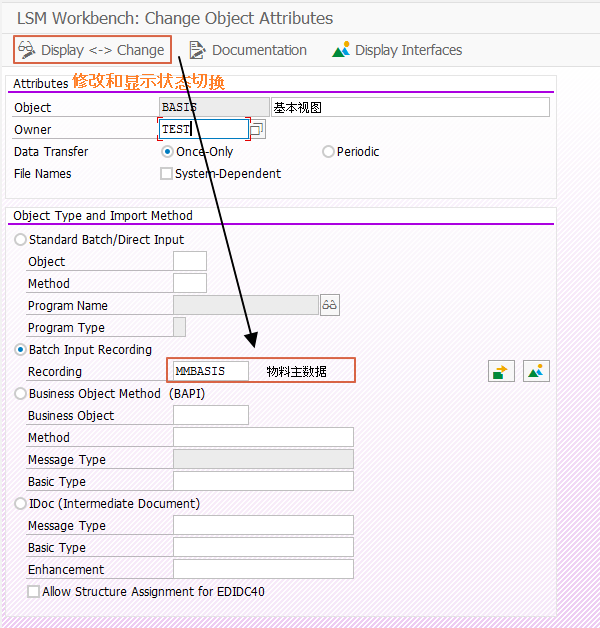600x628 pixels.
Task: Click the Display Interfaces mountain icon
Action: click(x=341, y=50)
